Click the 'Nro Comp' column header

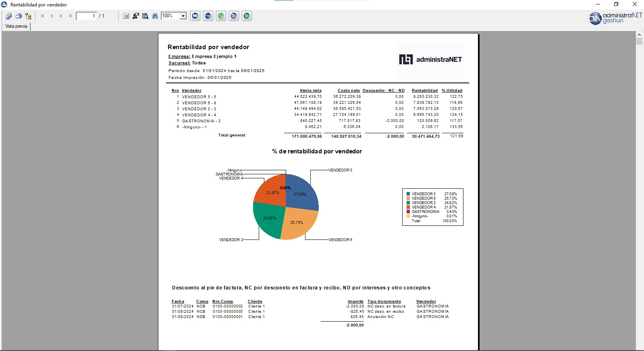tap(223, 301)
